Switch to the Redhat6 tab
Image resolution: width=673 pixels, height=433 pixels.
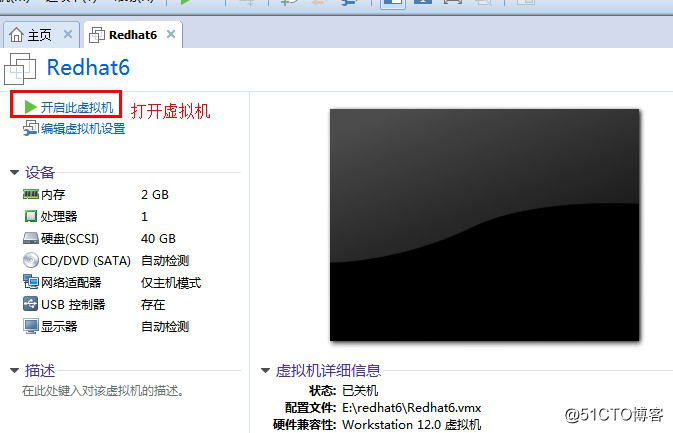tap(133, 35)
